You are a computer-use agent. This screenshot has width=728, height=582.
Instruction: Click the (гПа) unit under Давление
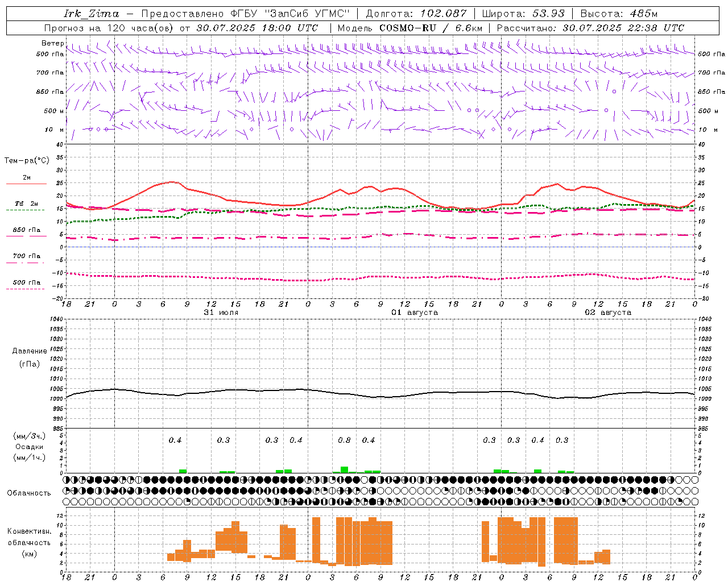[x=30, y=364]
